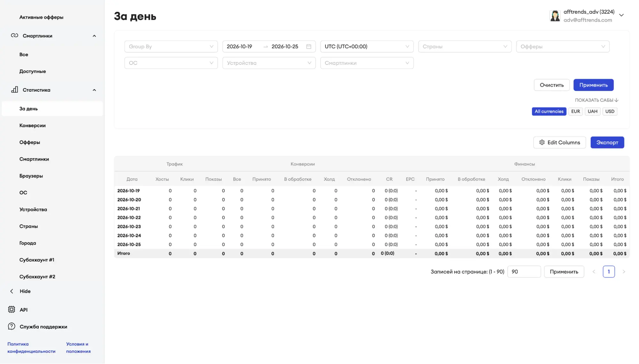Go to the next page arrow
Screen dimensions: 639x364
[x=624, y=272]
